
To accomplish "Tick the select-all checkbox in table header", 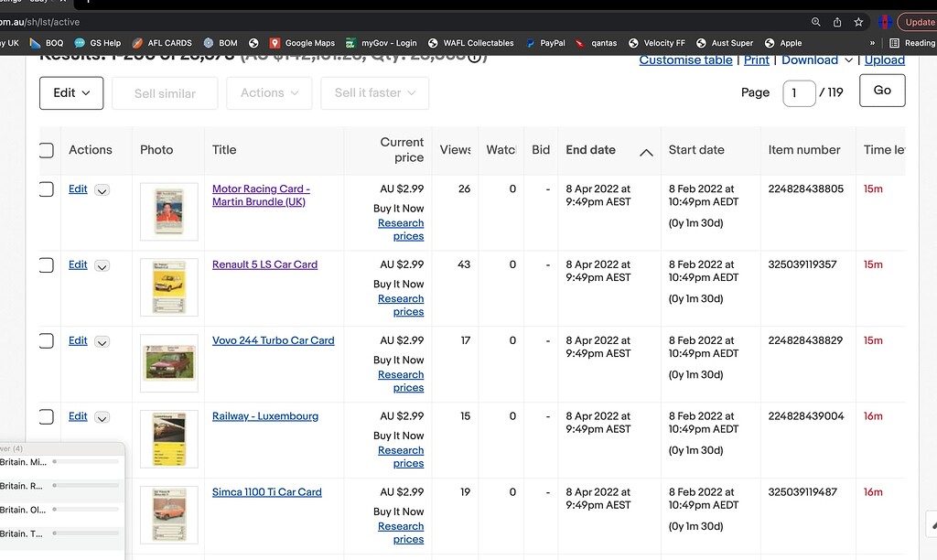I will (46, 150).
